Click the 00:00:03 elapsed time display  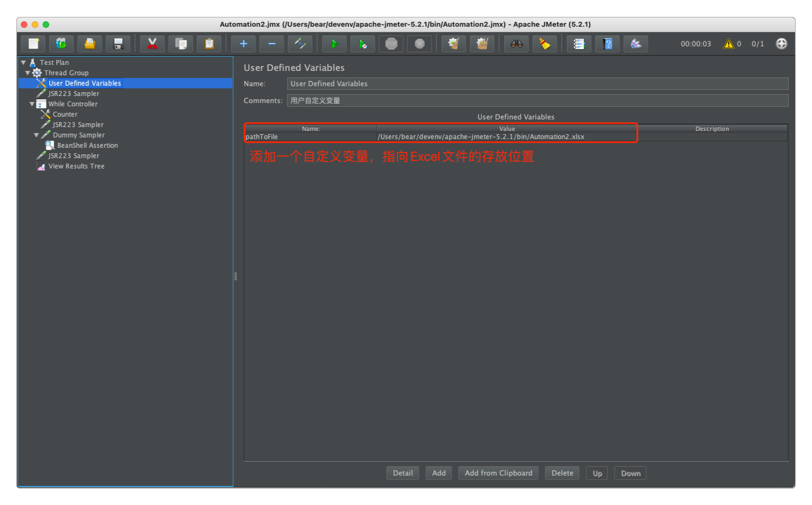click(696, 44)
